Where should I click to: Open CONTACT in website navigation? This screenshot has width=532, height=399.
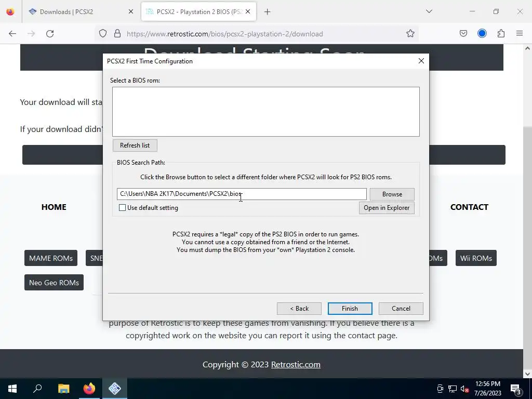(469, 207)
